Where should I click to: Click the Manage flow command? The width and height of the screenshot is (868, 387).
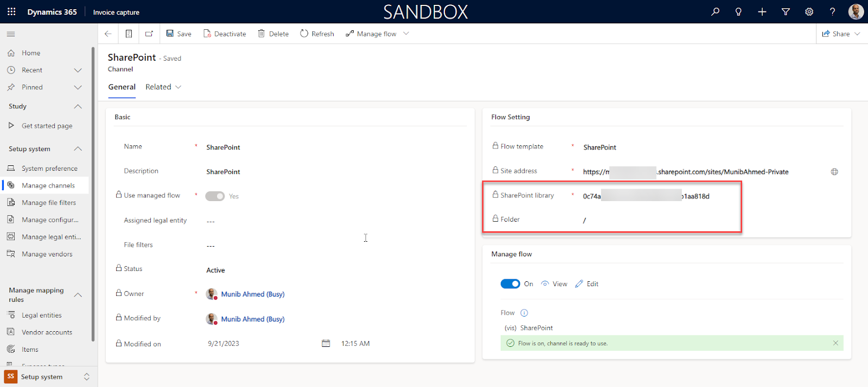coord(371,34)
